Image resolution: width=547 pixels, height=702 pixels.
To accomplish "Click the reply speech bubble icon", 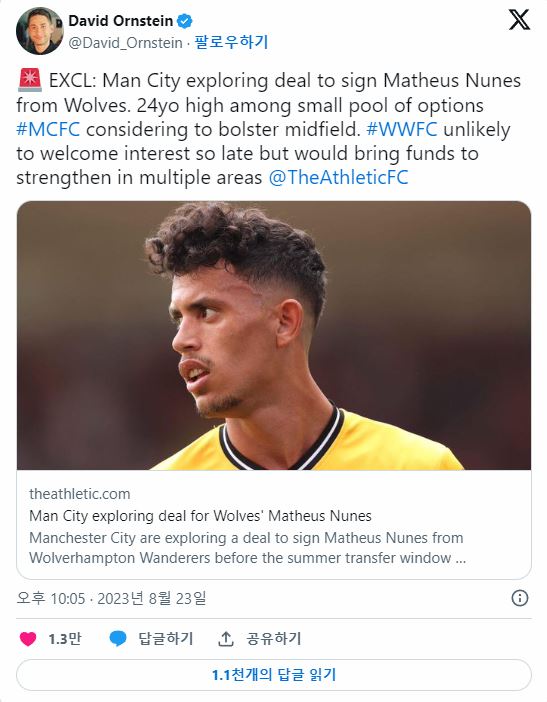I will [x=118, y=638].
